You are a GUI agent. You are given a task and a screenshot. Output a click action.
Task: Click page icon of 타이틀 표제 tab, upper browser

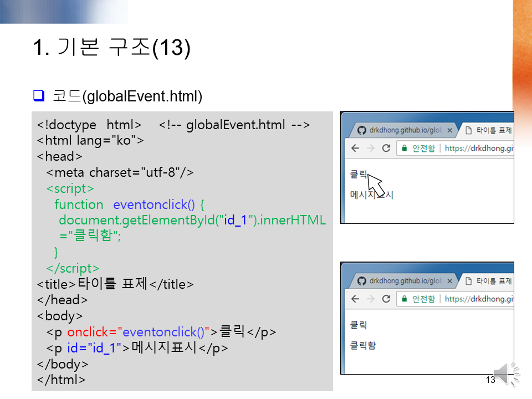[469, 130]
